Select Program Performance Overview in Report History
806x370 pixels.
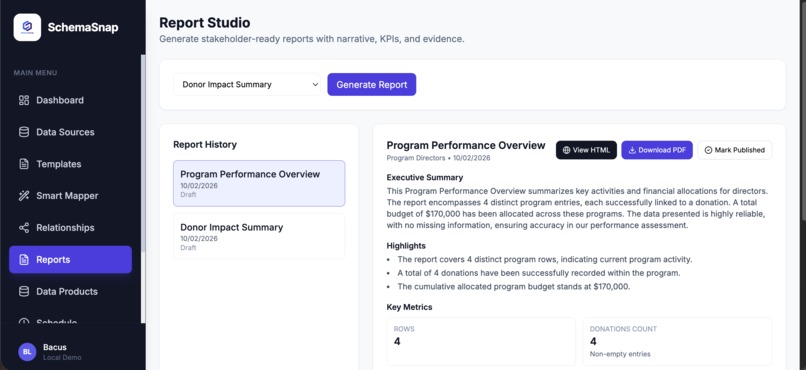click(259, 183)
